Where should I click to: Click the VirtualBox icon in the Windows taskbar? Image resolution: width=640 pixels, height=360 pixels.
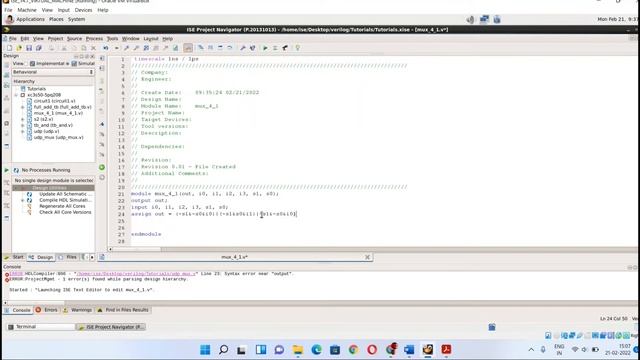(428, 349)
